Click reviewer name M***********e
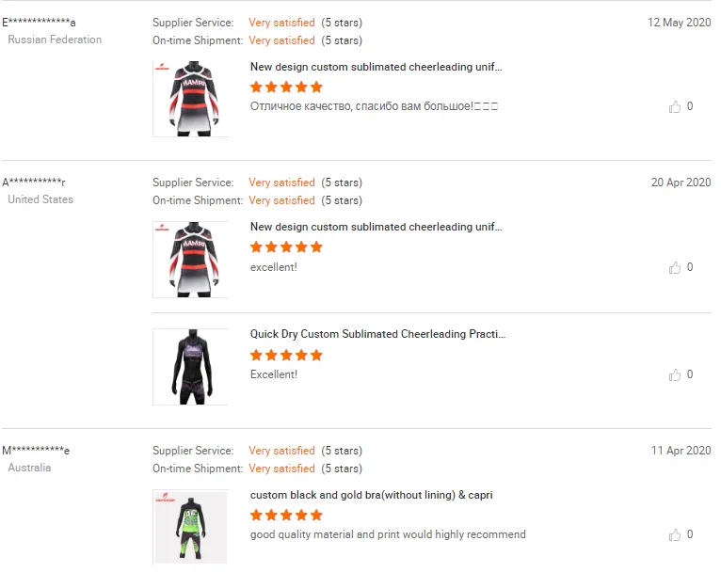 pos(36,451)
